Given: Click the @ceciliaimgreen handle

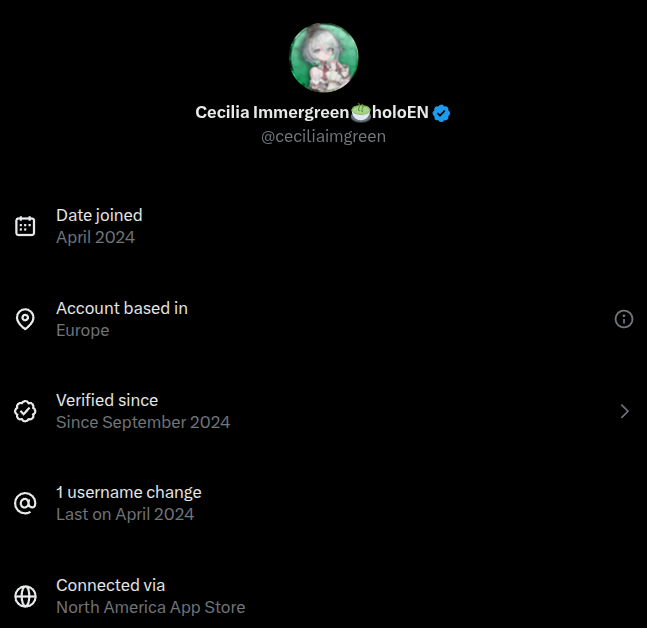Looking at the screenshot, I should [323, 137].
